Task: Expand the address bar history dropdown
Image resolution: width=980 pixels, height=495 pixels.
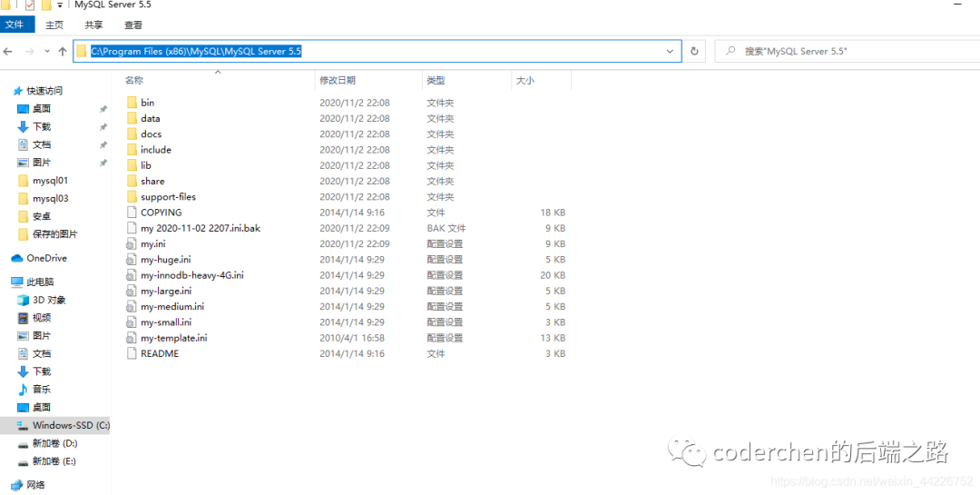Action: (671, 51)
